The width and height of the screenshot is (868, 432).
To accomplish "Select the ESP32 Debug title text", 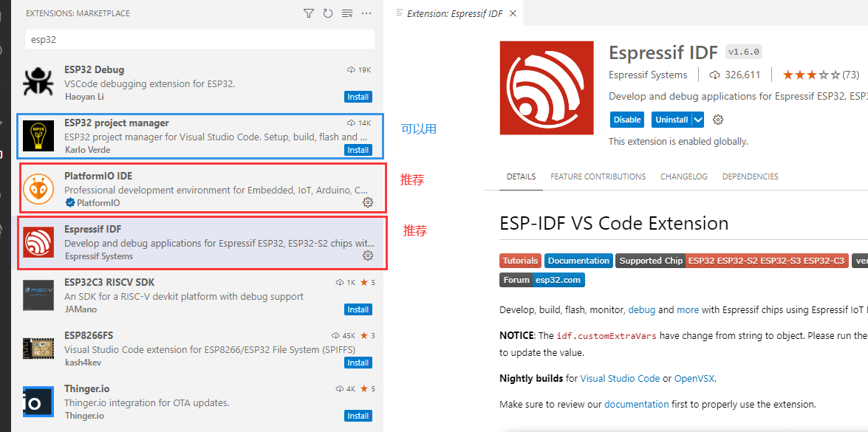I will coord(94,69).
